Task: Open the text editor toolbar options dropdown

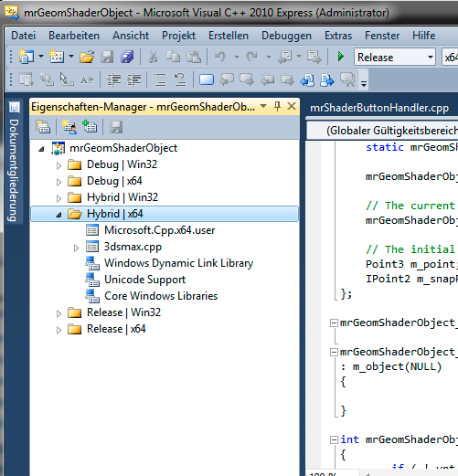Action: pos(364,83)
